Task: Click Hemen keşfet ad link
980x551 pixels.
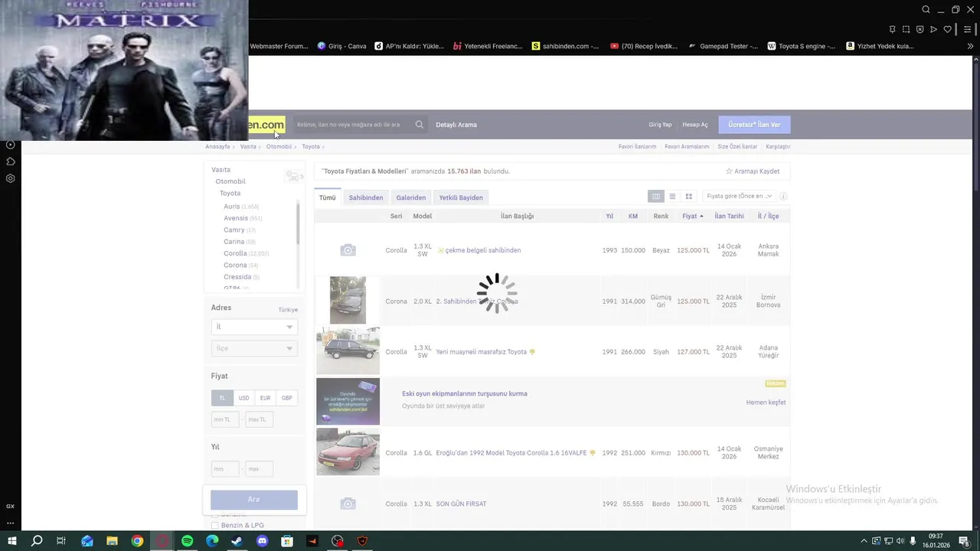Action: (x=766, y=403)
